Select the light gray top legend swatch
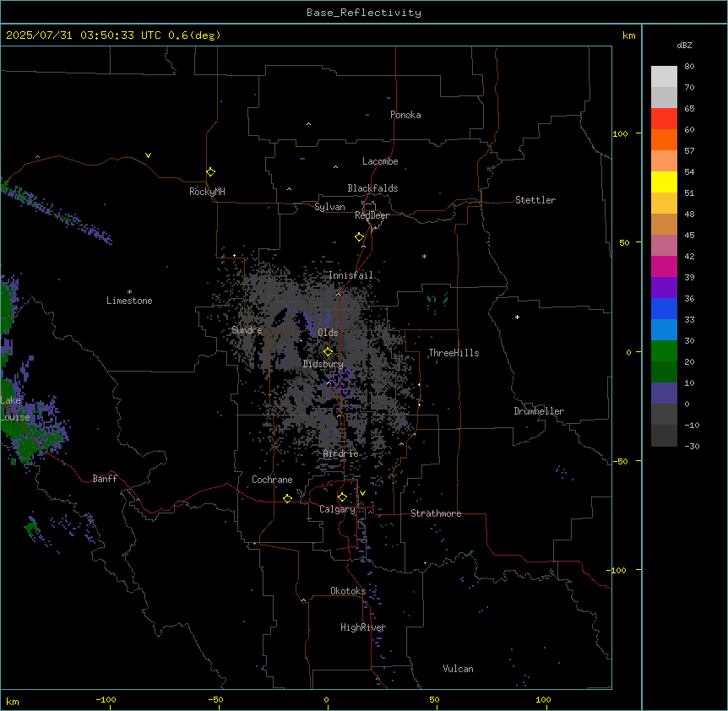 pyautogui.click(x=664, y=77)
